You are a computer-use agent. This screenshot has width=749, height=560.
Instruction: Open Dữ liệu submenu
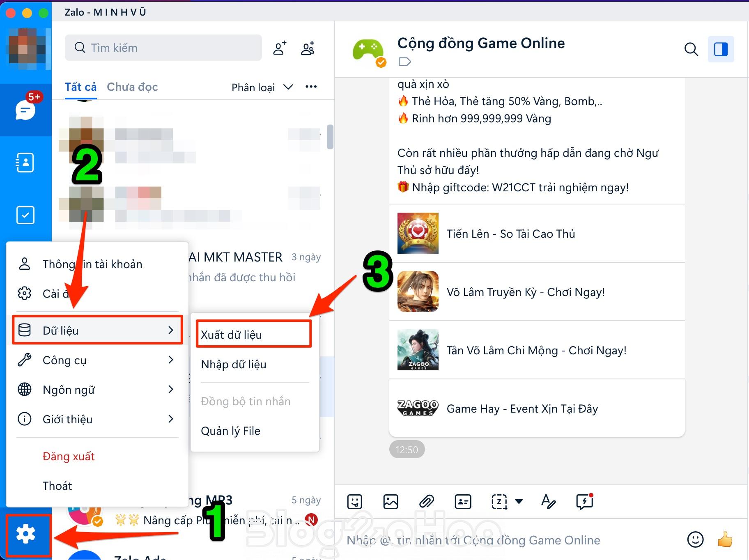97,330
